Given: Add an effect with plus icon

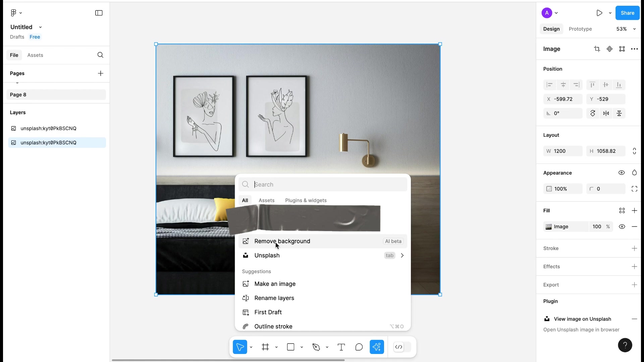Looking at the screenshot, I should (x=634, y=266).
